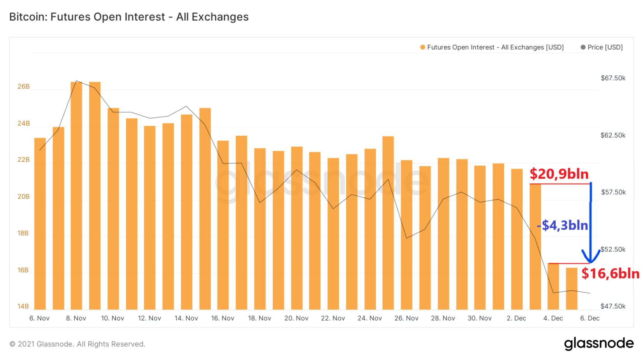This screenshot has height=358, width=644.
Task: Click the 14B y-axis label
Action: [x=23, y=306]
